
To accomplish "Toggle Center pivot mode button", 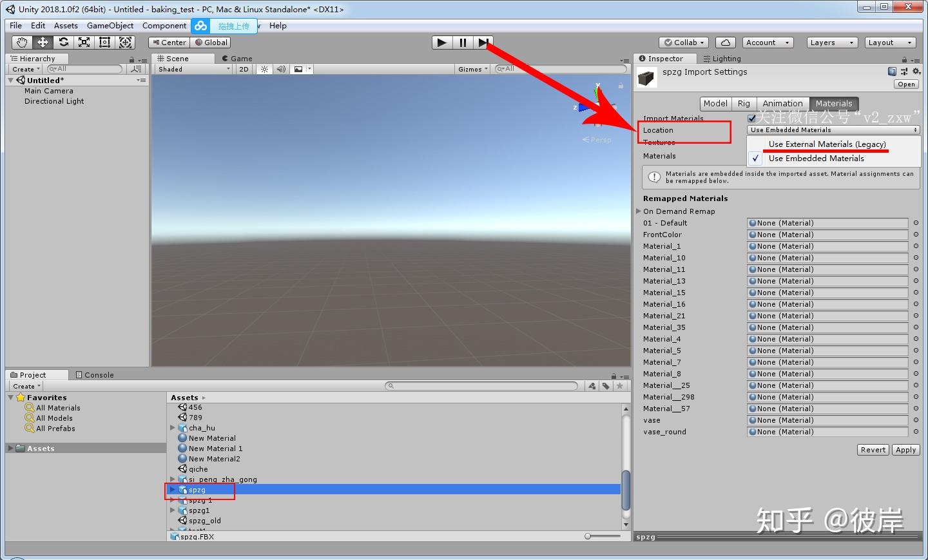I will point(169,43).
